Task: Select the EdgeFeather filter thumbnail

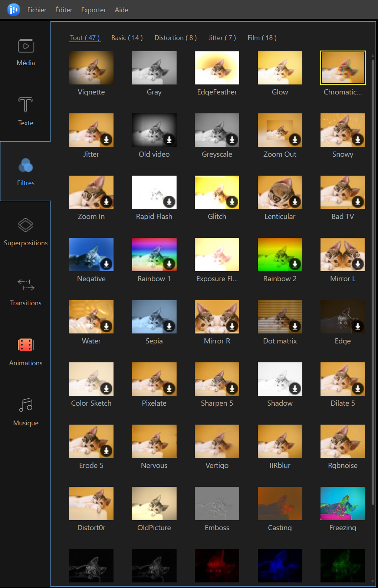Action: click(217, 68)
